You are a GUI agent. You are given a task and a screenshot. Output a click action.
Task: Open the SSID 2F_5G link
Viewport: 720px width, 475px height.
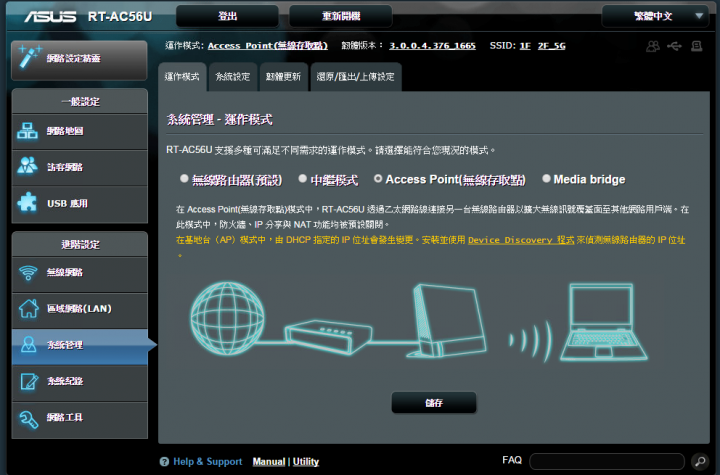[551, 45]
